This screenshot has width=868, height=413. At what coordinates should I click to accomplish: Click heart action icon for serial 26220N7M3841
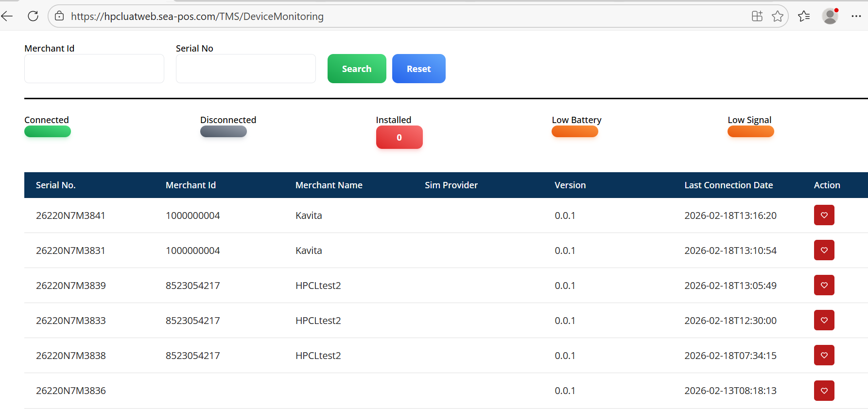pyautogui.click(x=824, y=215)
